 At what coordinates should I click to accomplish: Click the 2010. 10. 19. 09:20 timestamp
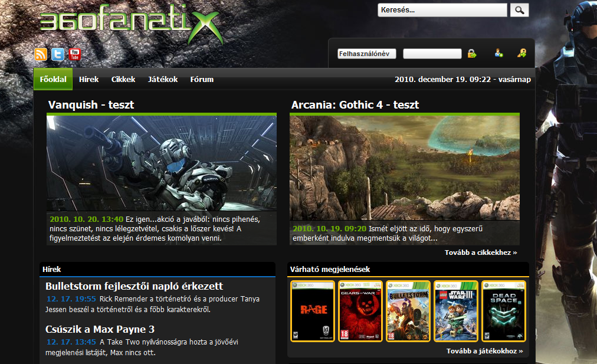click(329, 229)
